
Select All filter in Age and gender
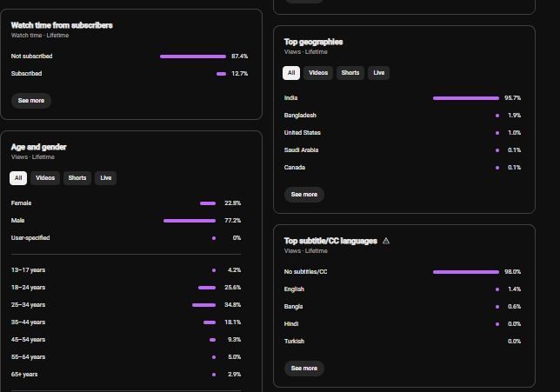click(x=18, y=178)
